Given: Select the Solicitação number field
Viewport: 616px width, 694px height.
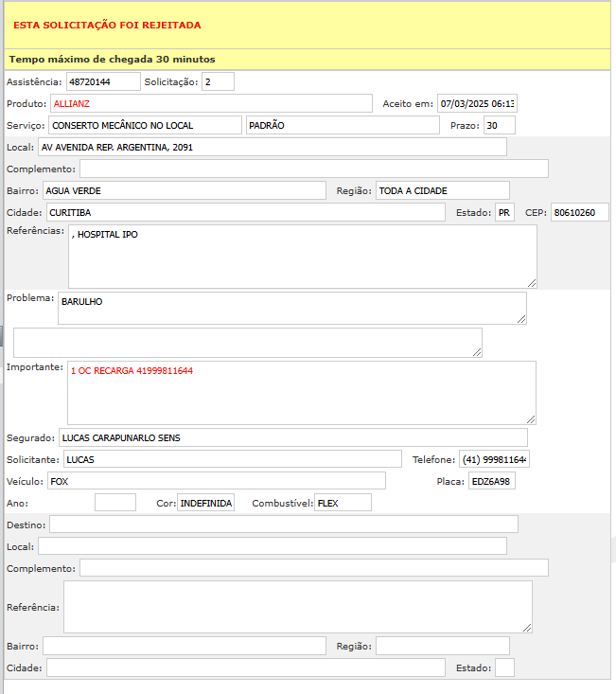Looking at the screenshot, I should 218,81.
